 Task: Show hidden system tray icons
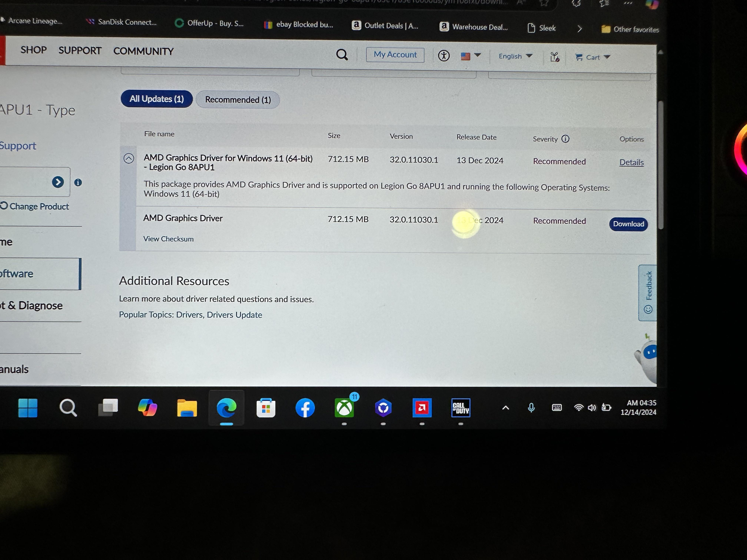506,408
